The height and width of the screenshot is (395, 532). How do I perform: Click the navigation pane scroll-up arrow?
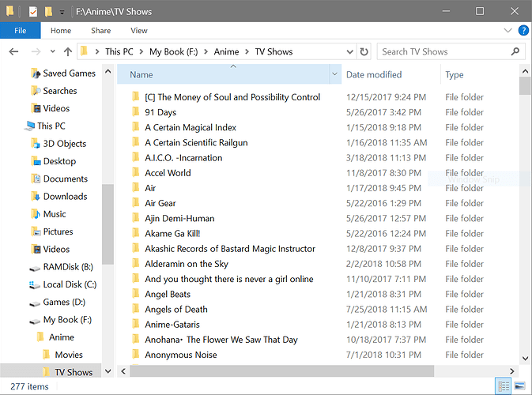tap(108, 72)
